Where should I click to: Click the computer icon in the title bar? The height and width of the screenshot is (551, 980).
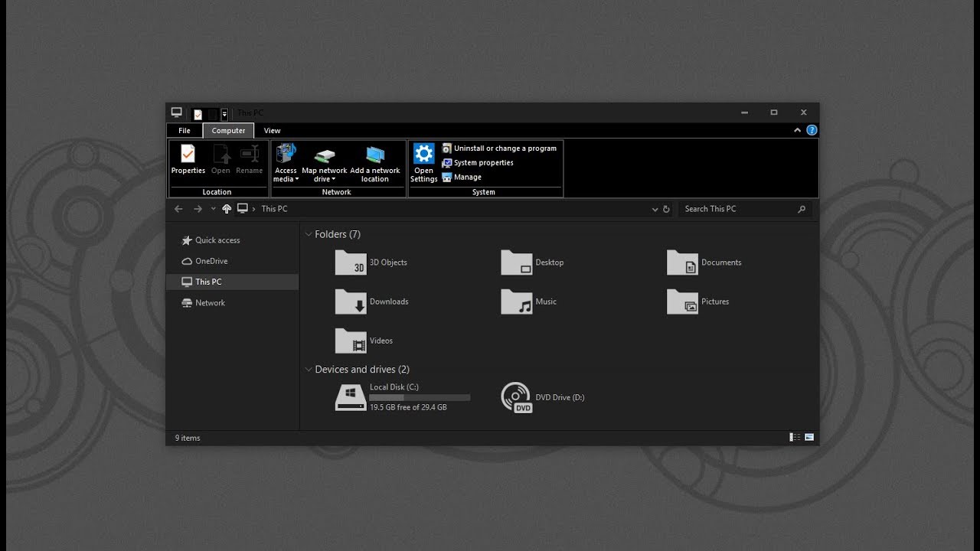[x=176, y=112]
